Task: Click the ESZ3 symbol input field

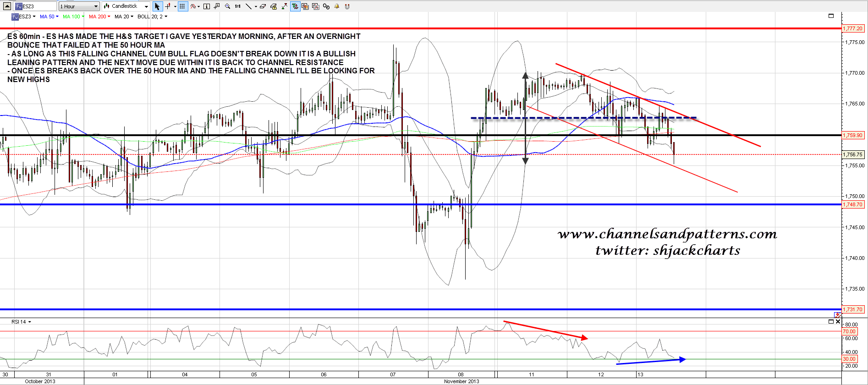Action: coord(35,6)
